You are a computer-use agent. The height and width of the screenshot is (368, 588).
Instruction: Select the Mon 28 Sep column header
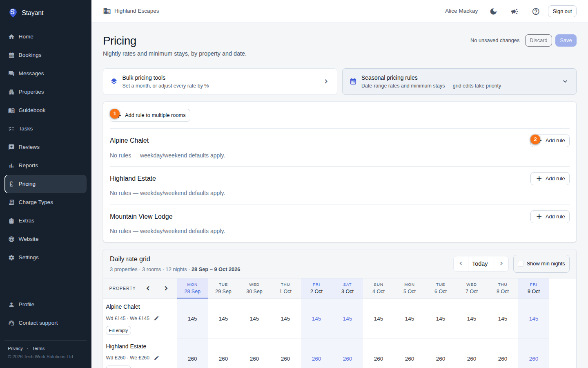(192, 288)
